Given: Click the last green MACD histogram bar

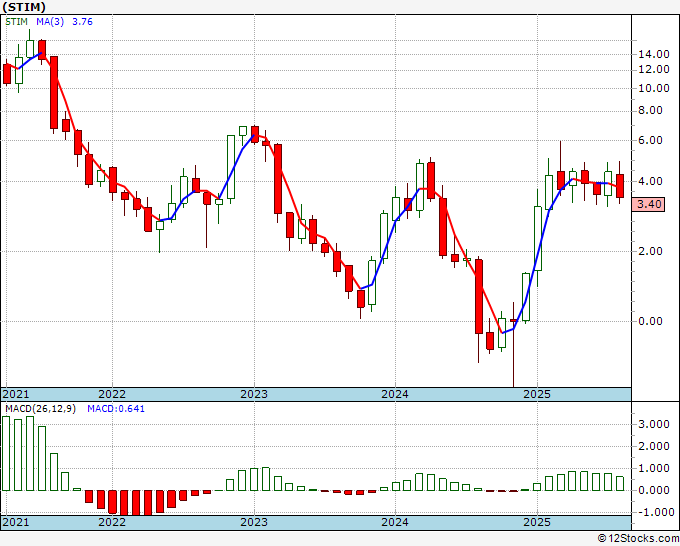Looking at the screenshot, I should point(620,484).
